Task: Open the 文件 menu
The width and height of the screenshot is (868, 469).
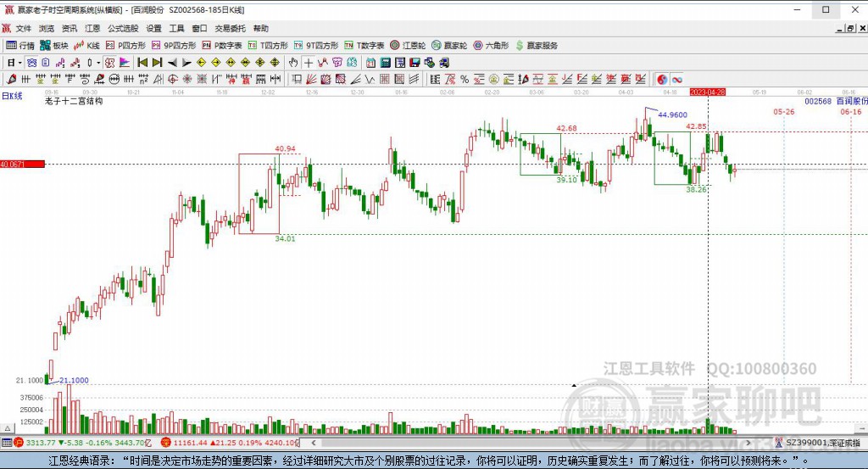Action: (x=23, y=28)
